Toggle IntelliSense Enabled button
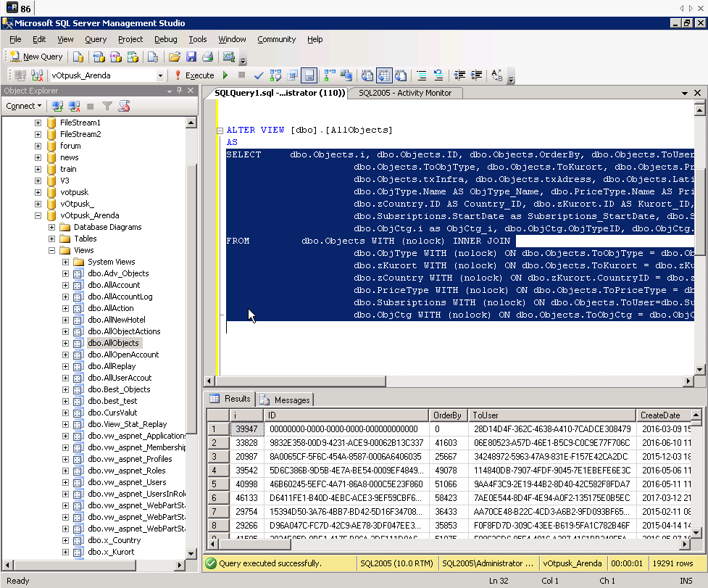The height and width of the screenshot is (588, 708). coord(309,75)
